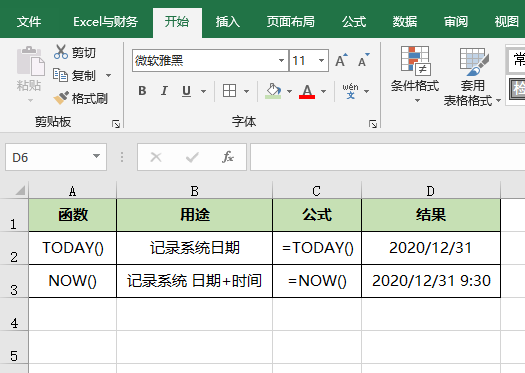The width and height of the screenshot is (525, 373).
Task: Select cell with formula =NOW()
Action: (x=317, y=281)
